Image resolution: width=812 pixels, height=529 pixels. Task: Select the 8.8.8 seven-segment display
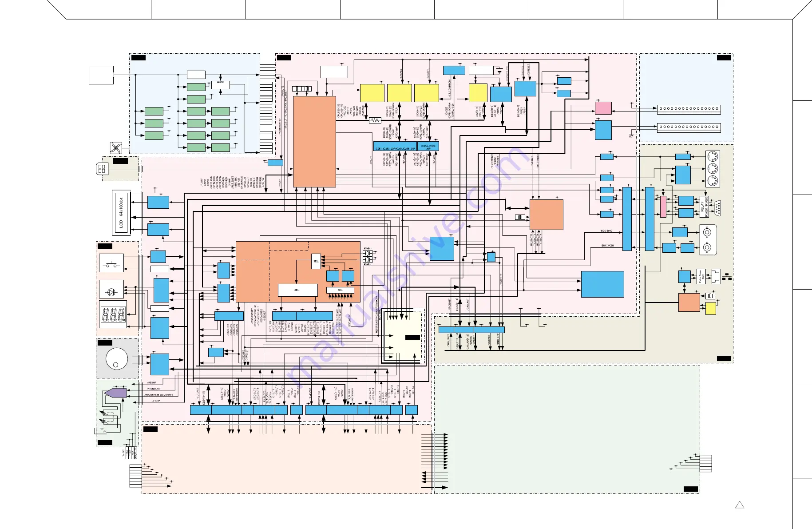pos(113,314)
